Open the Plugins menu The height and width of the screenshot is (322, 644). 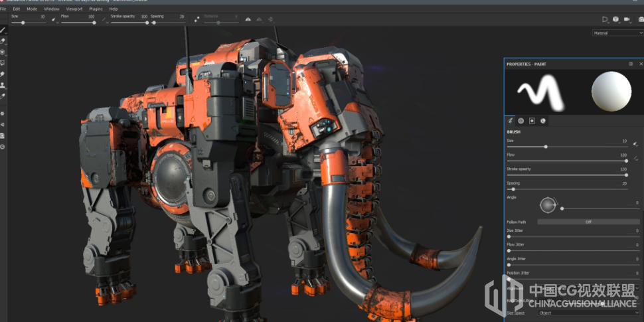[96, 9]
